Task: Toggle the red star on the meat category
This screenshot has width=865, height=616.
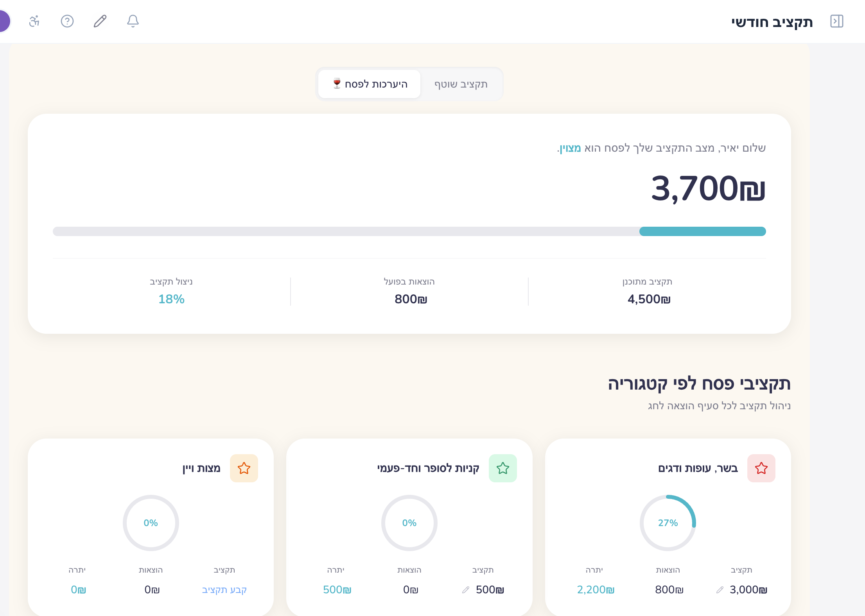Action: click(x=761, y=468)
